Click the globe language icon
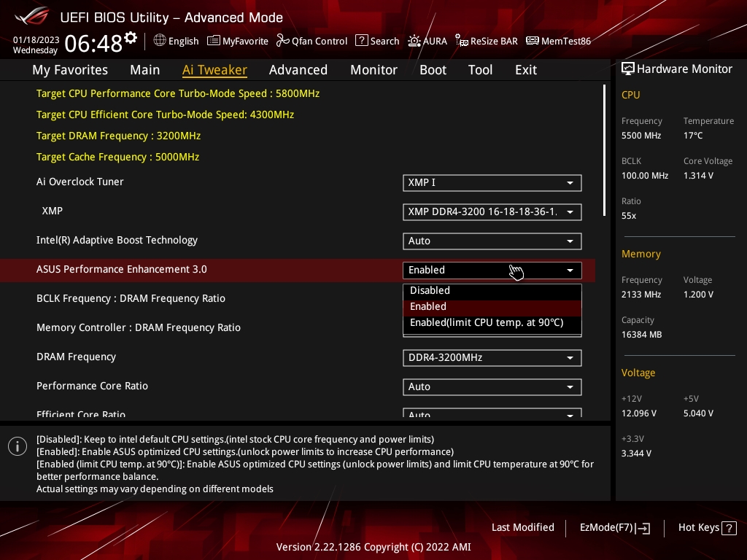The image size is (747, 560). [x=160, y=41]
